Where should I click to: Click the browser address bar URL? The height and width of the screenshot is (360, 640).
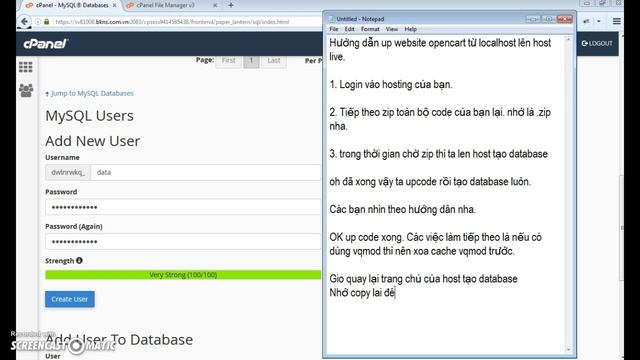(172, 22)
